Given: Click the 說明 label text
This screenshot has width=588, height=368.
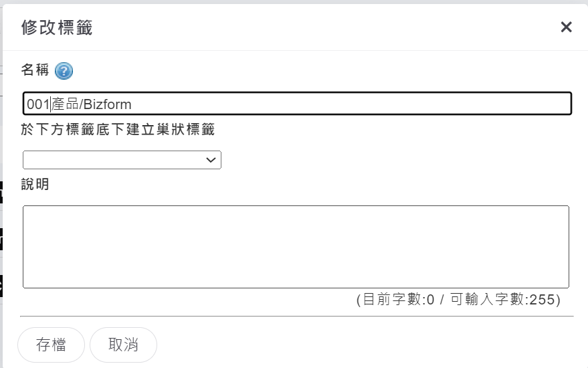Looking at the screenshot, I should (x=35, y=184).
